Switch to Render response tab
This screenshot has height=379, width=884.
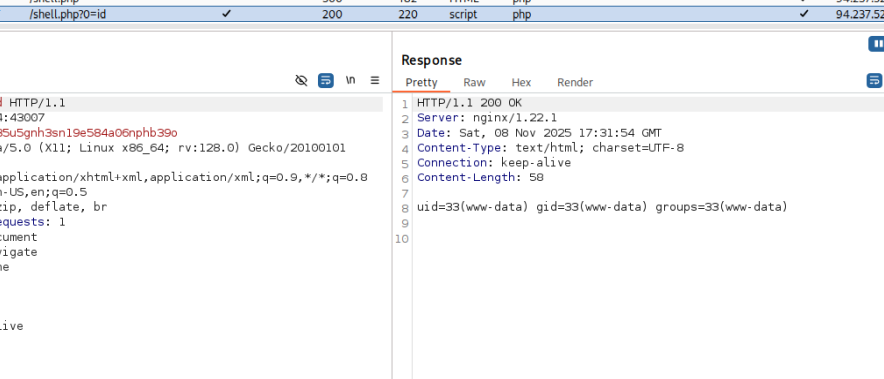[x=575, y=82]
